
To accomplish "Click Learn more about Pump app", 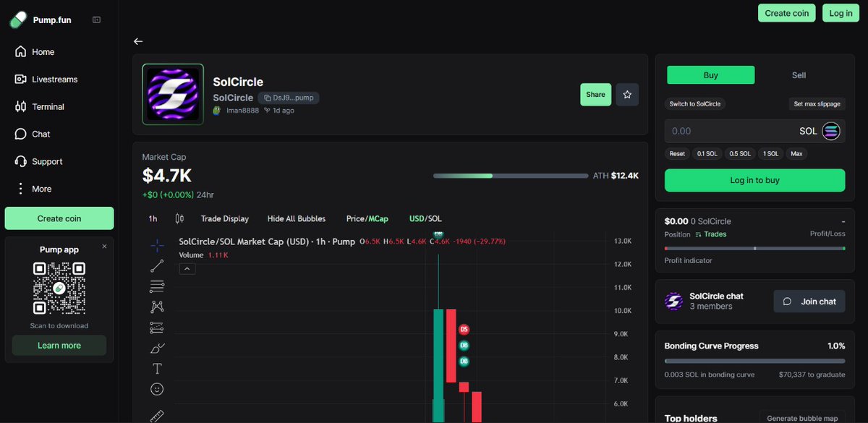I will coord(59,346).
